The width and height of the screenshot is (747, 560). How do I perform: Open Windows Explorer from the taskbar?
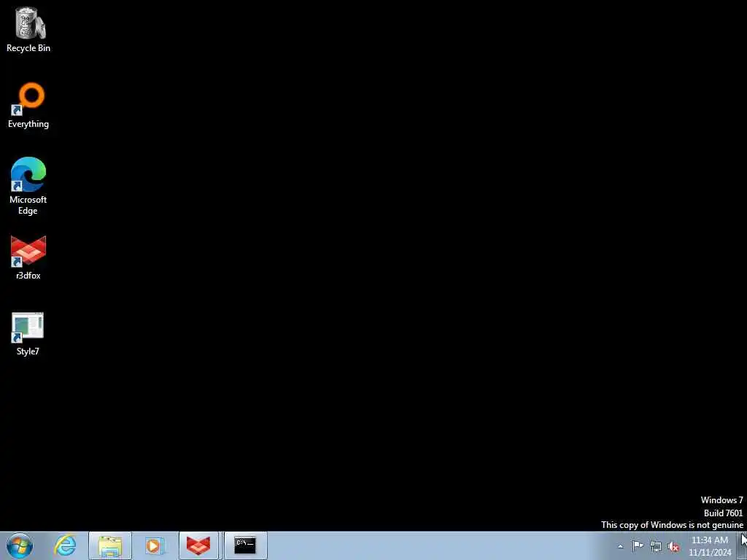110,545
